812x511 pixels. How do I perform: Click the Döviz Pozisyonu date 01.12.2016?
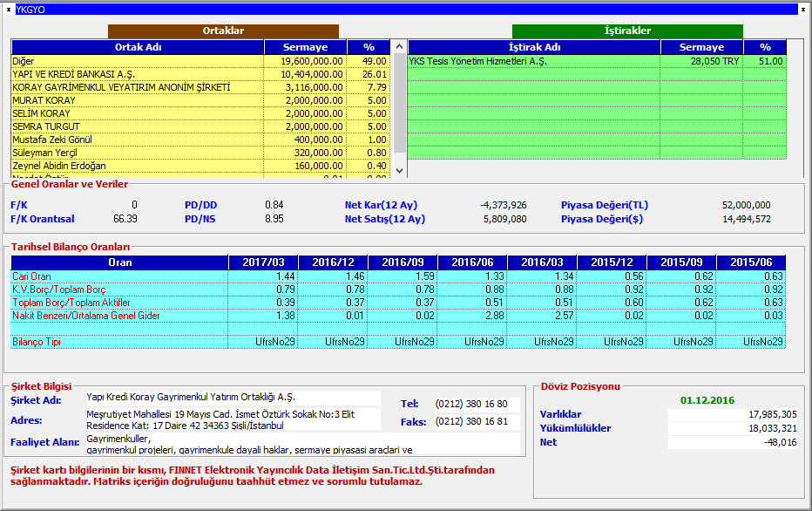point(707,400)
